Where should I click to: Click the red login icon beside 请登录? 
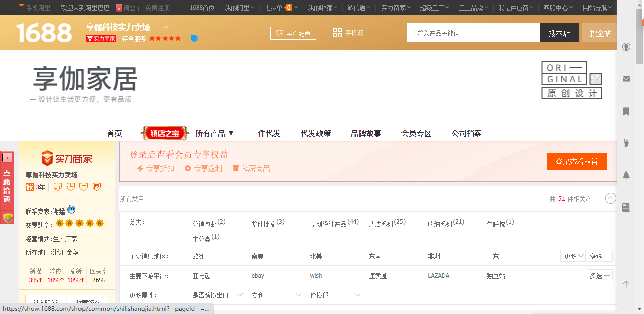click(x=119, y=8)
